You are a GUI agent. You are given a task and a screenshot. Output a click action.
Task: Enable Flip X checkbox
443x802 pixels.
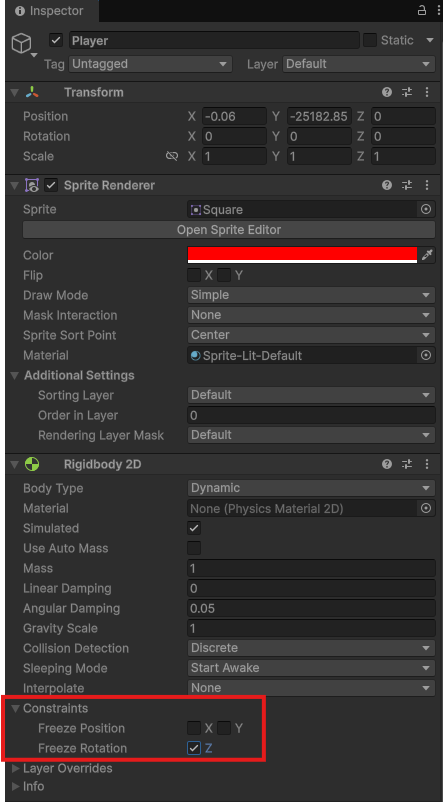coord(194,275)
